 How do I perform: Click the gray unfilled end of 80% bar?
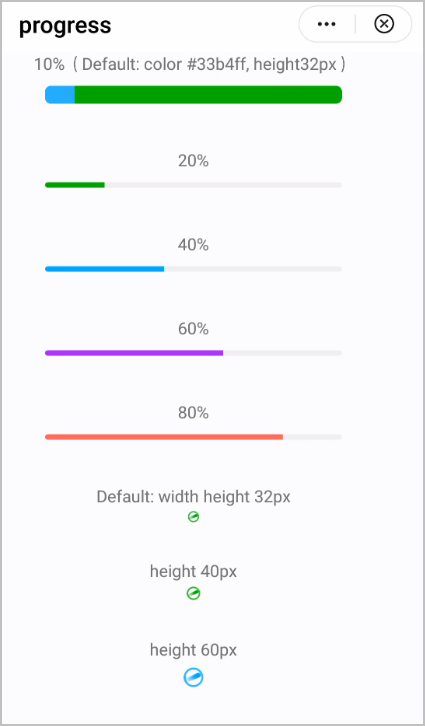pos(312,437)
